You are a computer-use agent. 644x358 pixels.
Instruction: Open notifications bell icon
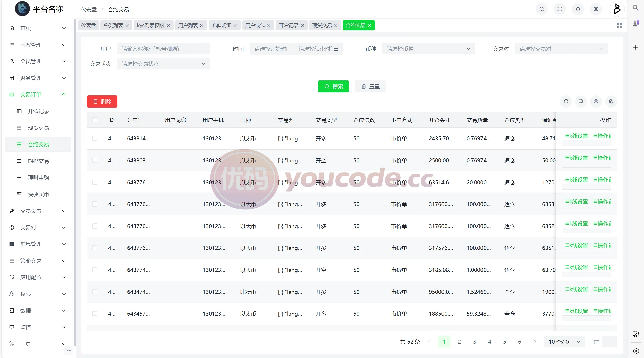tap(578, 9)
